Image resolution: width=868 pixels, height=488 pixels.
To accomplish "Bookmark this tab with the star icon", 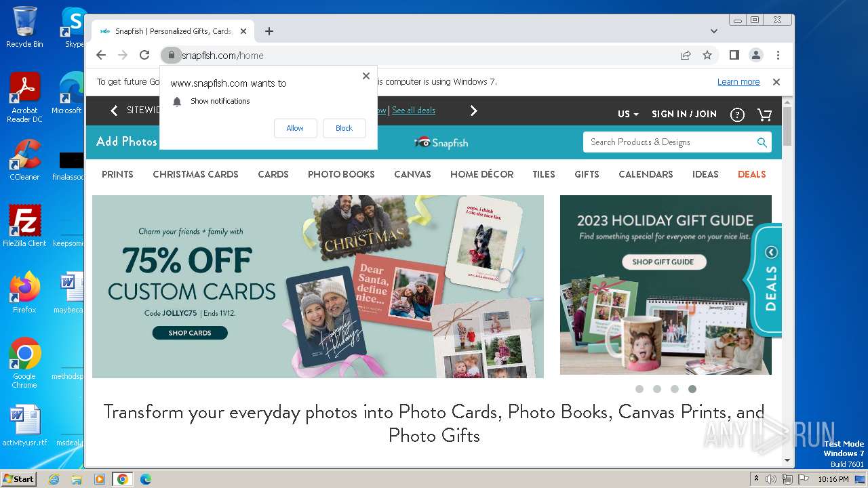I will pyautogui.click(x=707, y=55).
